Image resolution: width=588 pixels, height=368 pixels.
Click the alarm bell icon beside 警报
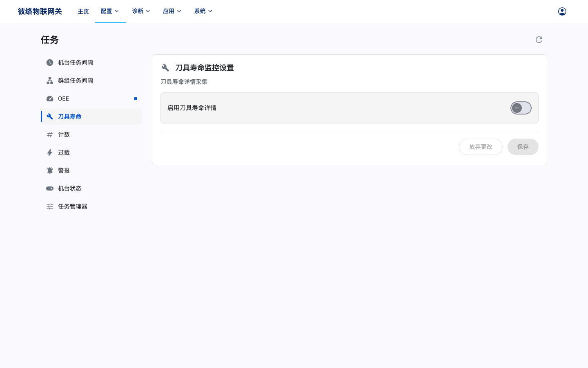click(x=50, y=171)
